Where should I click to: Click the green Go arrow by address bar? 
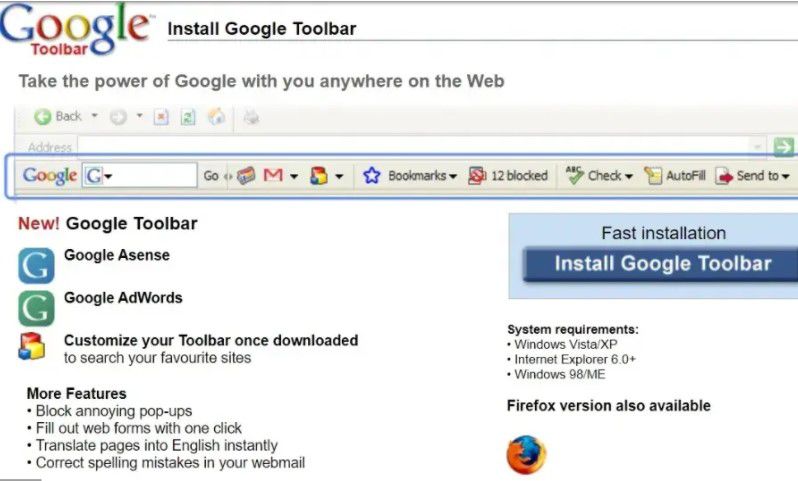point(783,147)
